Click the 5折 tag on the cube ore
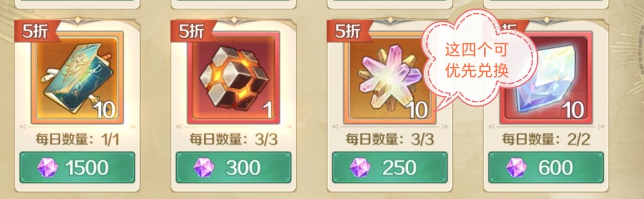 (192, 31)
